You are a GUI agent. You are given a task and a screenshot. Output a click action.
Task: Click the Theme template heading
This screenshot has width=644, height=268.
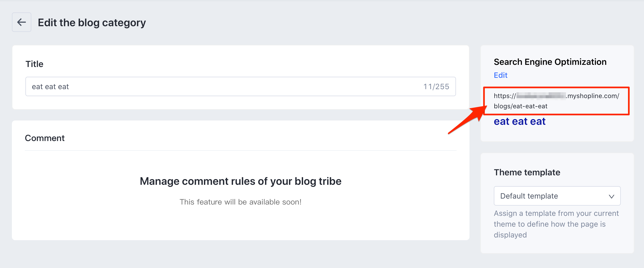tap(527, 172)
